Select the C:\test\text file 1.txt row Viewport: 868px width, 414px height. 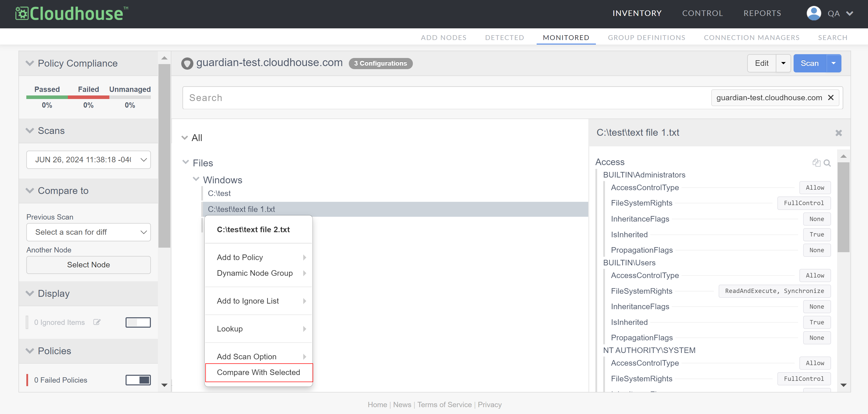[395, 209]
